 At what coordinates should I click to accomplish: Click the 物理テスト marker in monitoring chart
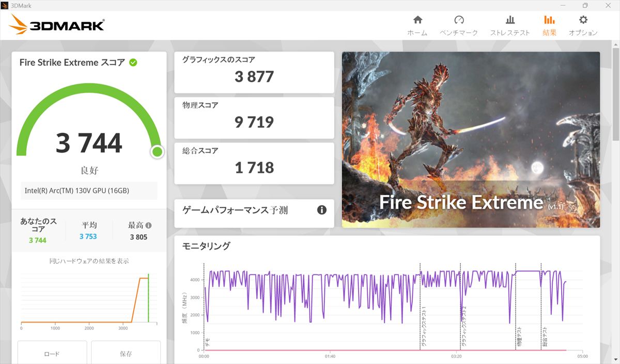click(519, 336)
